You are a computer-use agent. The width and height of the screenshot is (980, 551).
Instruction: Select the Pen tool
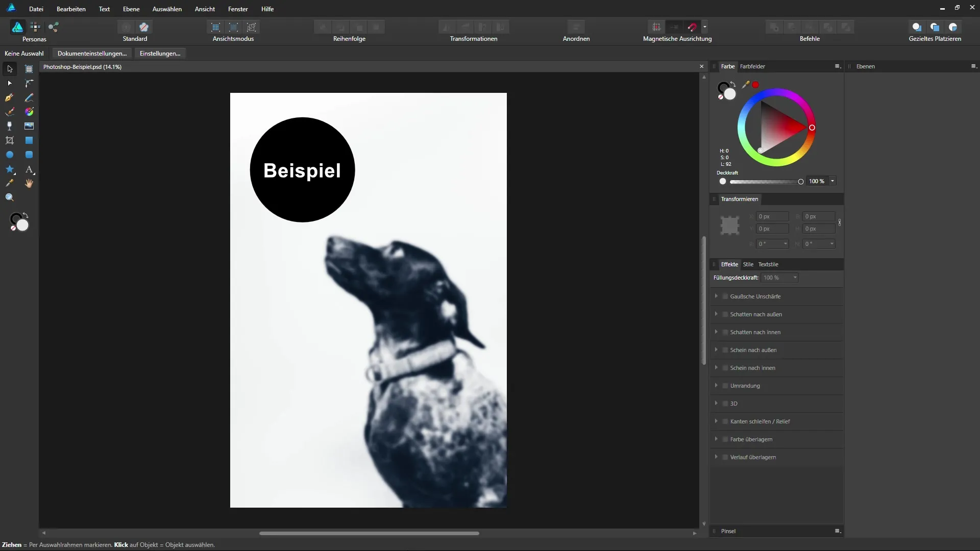[9, 97]
